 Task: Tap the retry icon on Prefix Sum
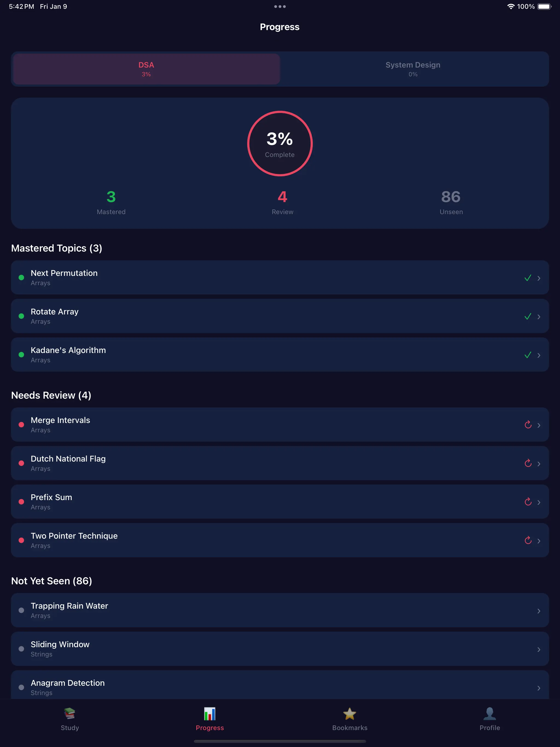click(x=528, y=502)
